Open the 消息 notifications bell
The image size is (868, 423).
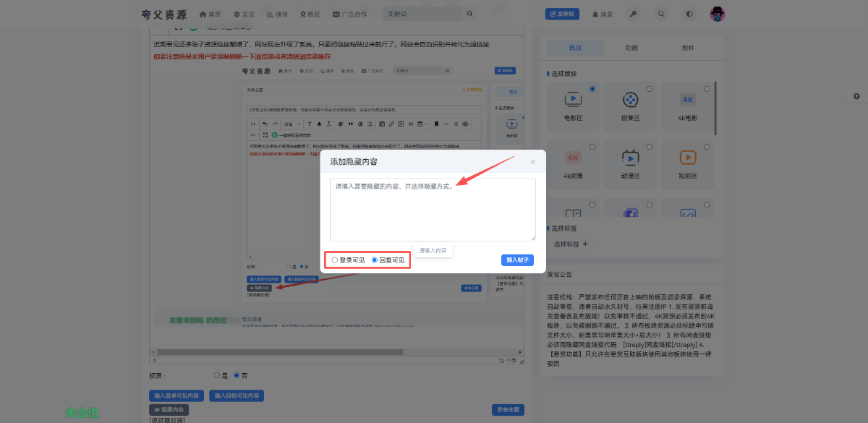click(x=602, y=14)
